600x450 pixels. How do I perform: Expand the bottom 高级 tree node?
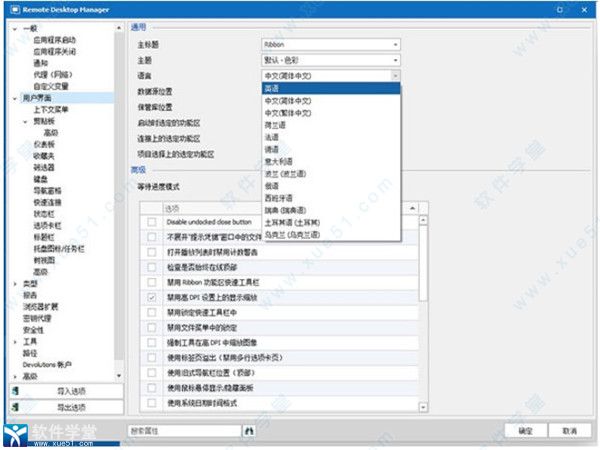(15, 377)
